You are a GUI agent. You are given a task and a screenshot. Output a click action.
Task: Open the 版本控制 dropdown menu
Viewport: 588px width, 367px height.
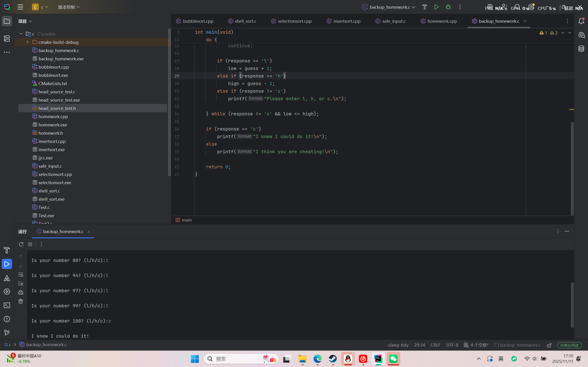point(69,7)
